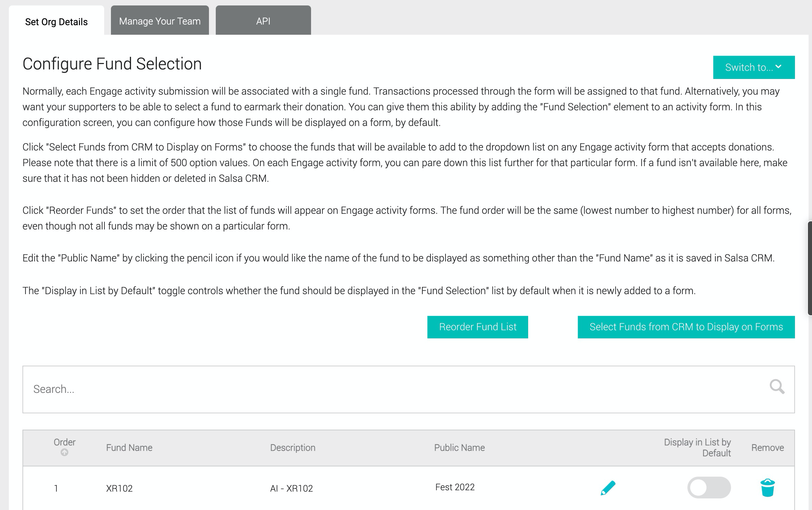Select the XR102 fund name cell
Image resolution: width=812 pixels, height=510 pixels.
(x=119, y=489)
